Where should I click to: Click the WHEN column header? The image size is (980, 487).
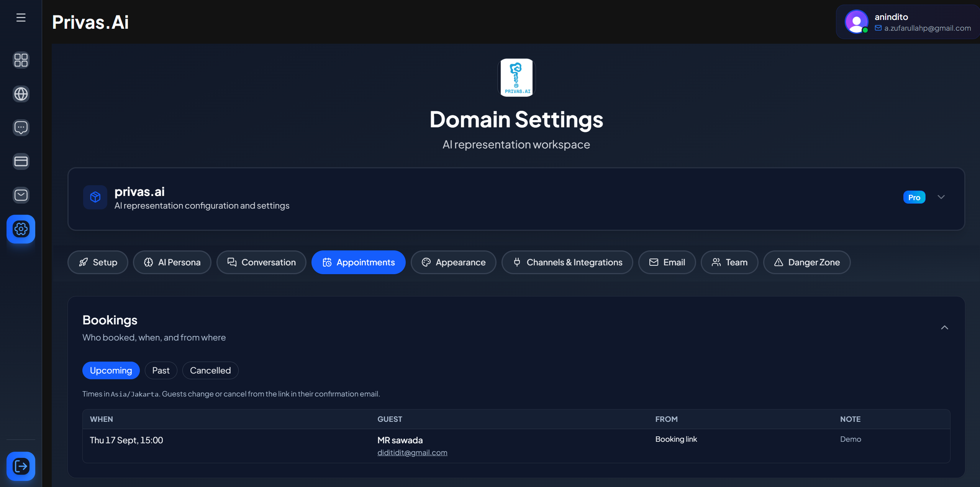pos(102,419)
